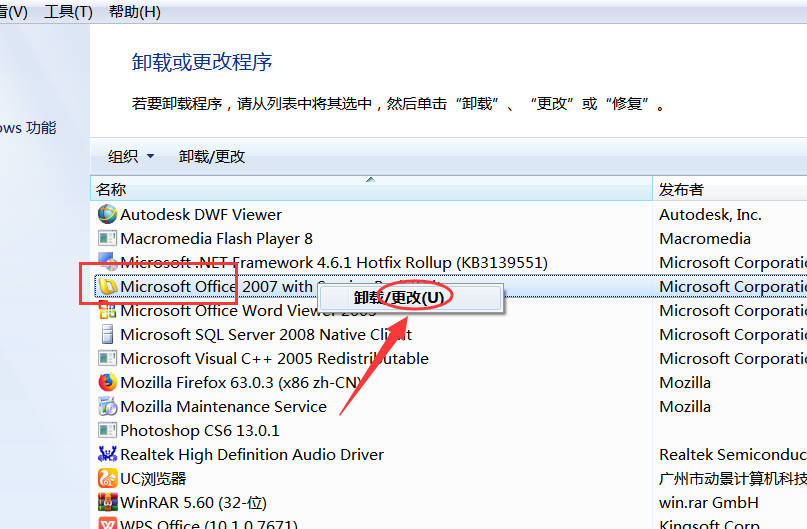The width and height of the screenshot is (807, 529).
Task: Click the Office Word Viewer icon
Action: tap(107, 310)
